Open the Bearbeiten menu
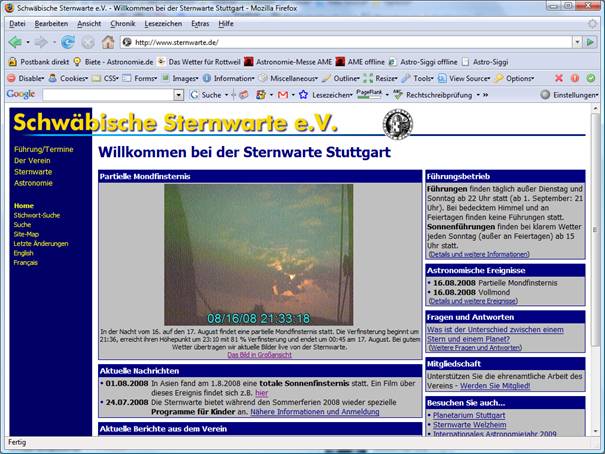 point(51,24)
